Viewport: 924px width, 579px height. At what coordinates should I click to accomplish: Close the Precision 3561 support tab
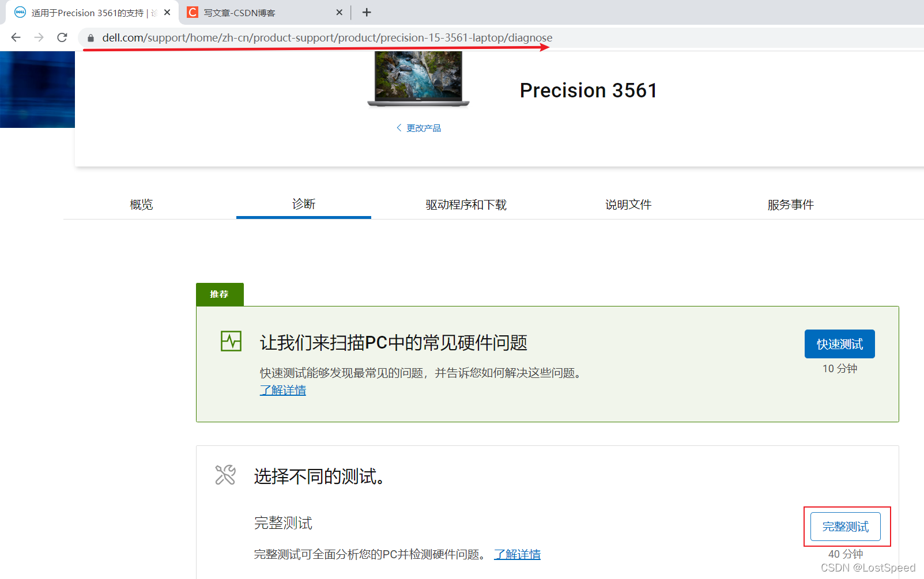(x=167, y=12)
